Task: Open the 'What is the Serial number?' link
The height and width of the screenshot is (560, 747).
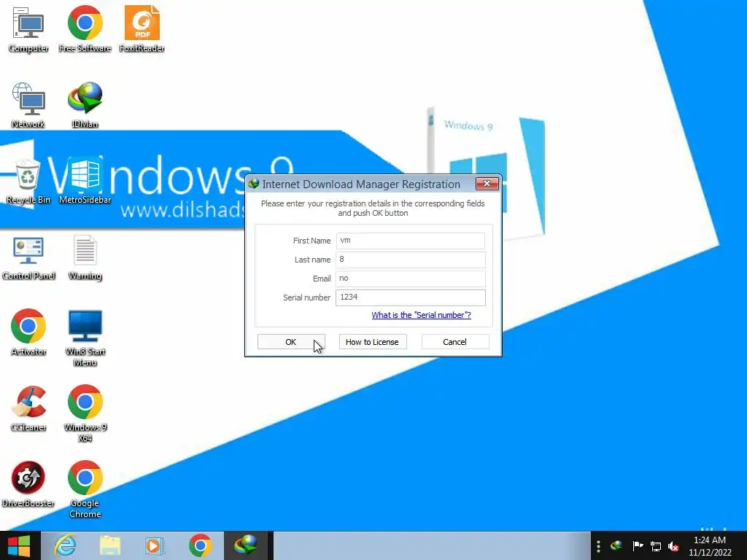Action: (x=421, y=315)
